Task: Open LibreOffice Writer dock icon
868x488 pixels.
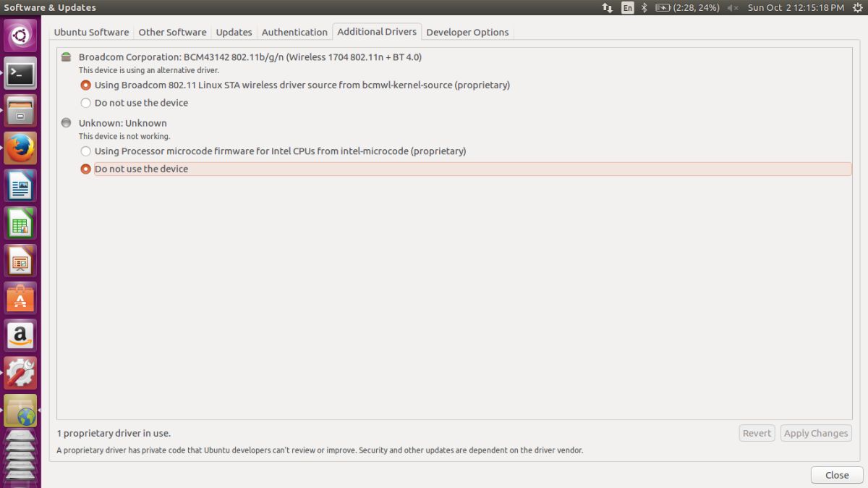Action: [x=20, y=186]
